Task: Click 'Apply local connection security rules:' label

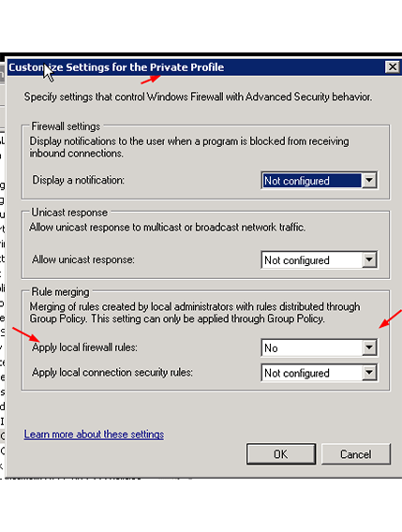Action: click(112, 373)
